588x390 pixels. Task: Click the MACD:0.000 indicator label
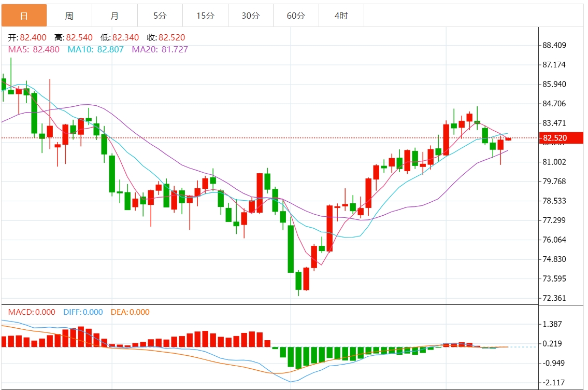coord(32,312)
